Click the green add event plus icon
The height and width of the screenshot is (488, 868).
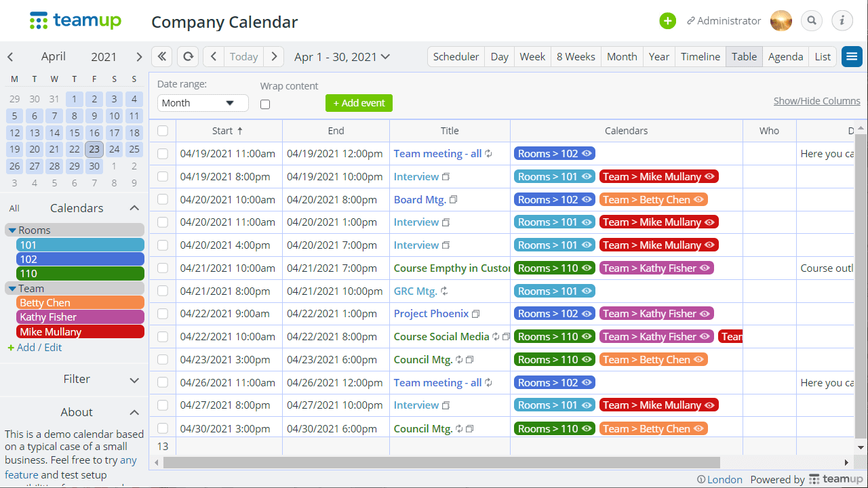[667, 21]
